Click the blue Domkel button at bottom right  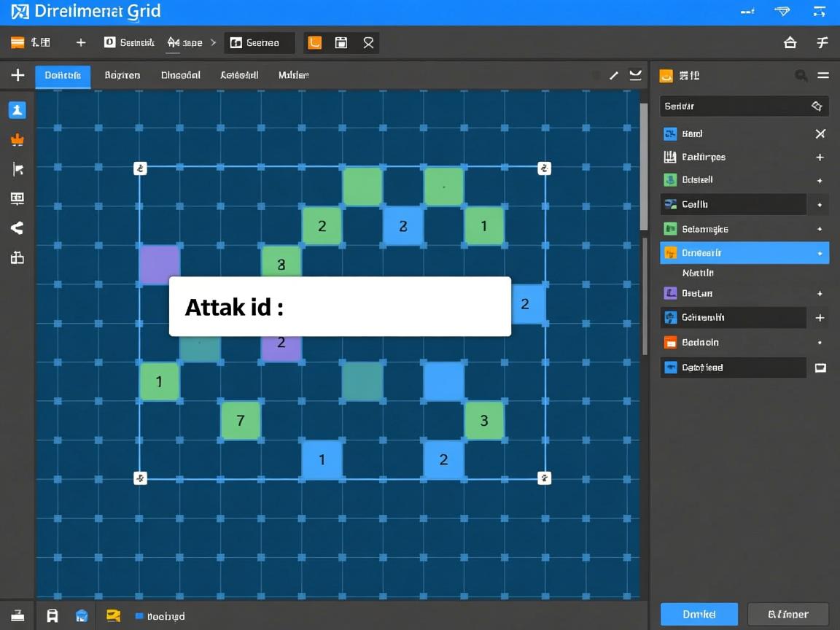click(x=699, y=614)
